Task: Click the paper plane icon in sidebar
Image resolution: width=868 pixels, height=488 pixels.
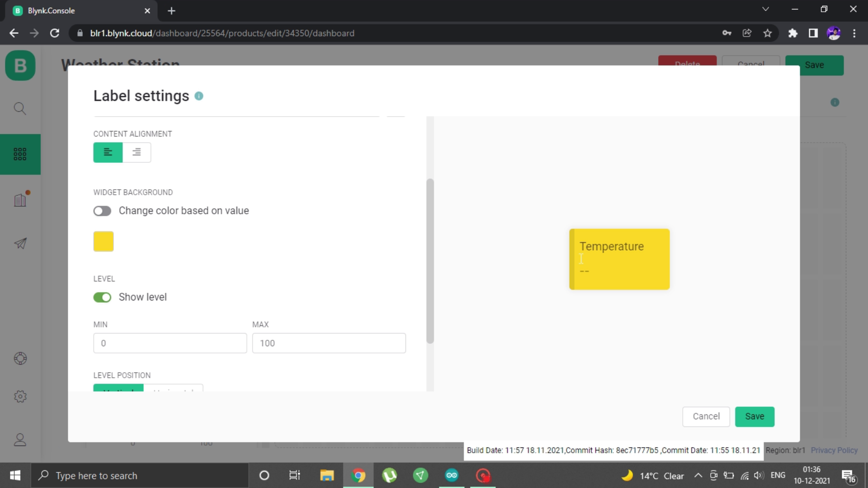Action: coord(20,244)
